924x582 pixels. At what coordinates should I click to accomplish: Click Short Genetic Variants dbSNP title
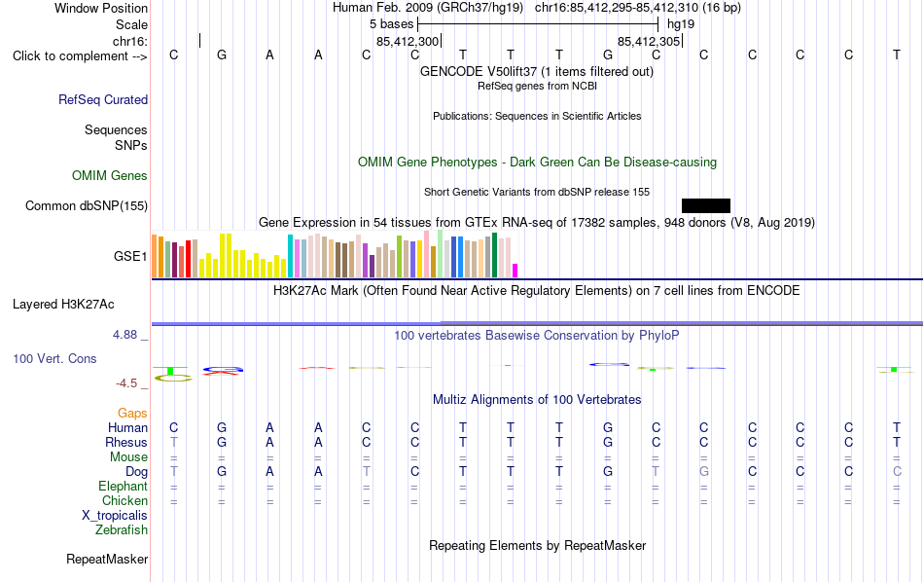point(537,193)
